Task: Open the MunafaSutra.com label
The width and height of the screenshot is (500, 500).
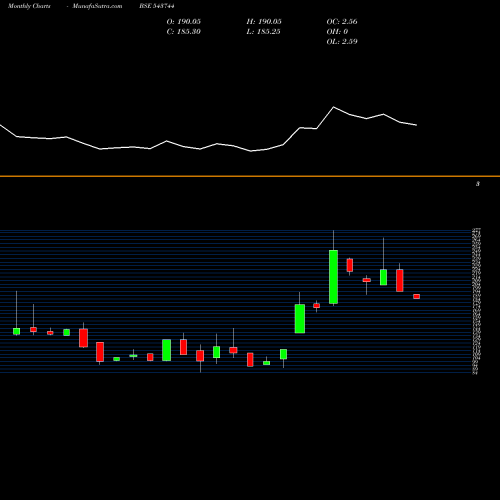Action: (x=97, y=6)
